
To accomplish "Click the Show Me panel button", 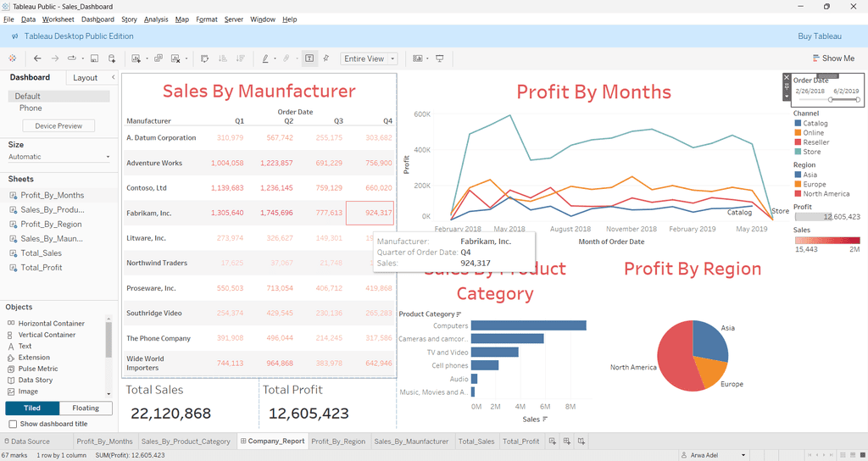I will pos(833,58).
